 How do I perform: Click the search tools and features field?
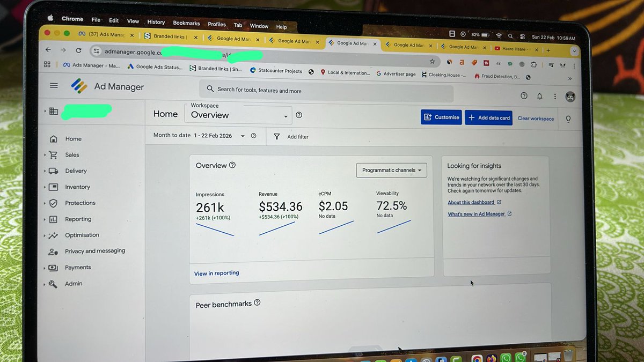click(327, 91)
